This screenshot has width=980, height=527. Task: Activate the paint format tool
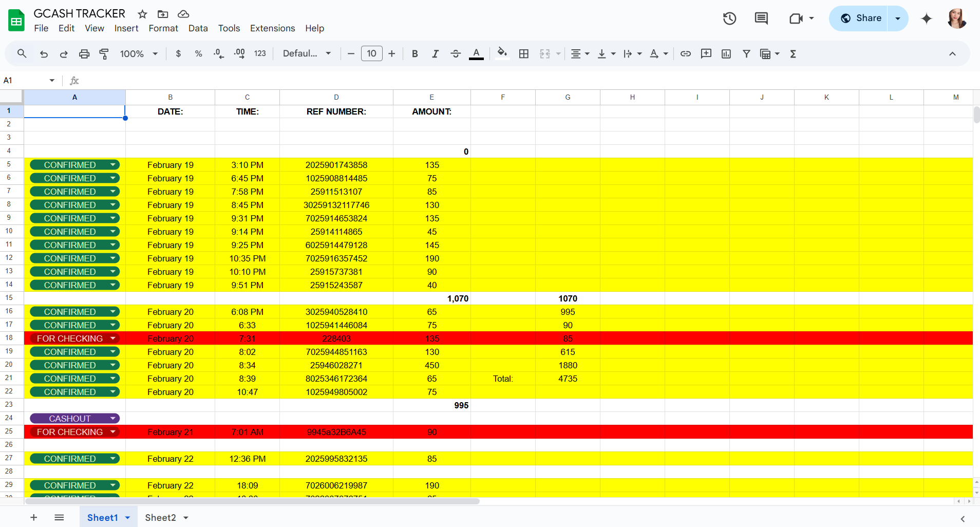pos(104,53)
